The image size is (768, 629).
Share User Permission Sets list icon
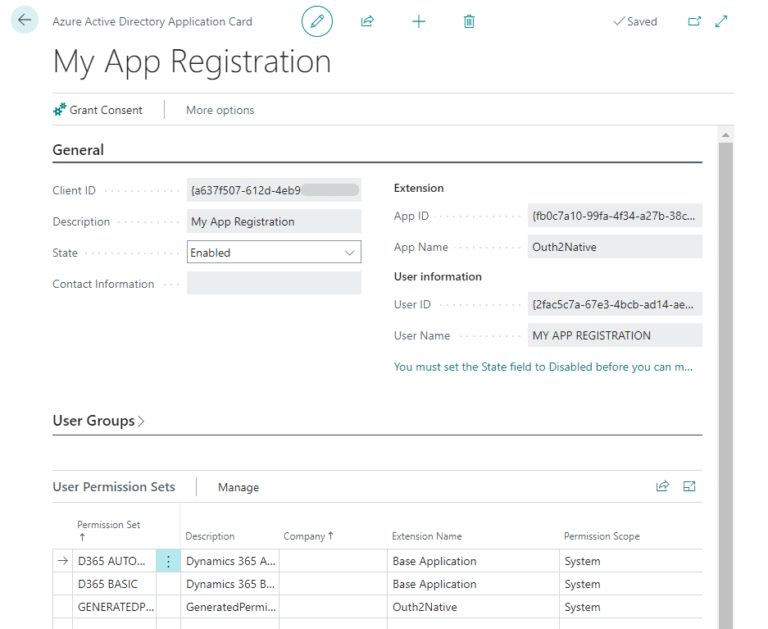pos(662,486)
